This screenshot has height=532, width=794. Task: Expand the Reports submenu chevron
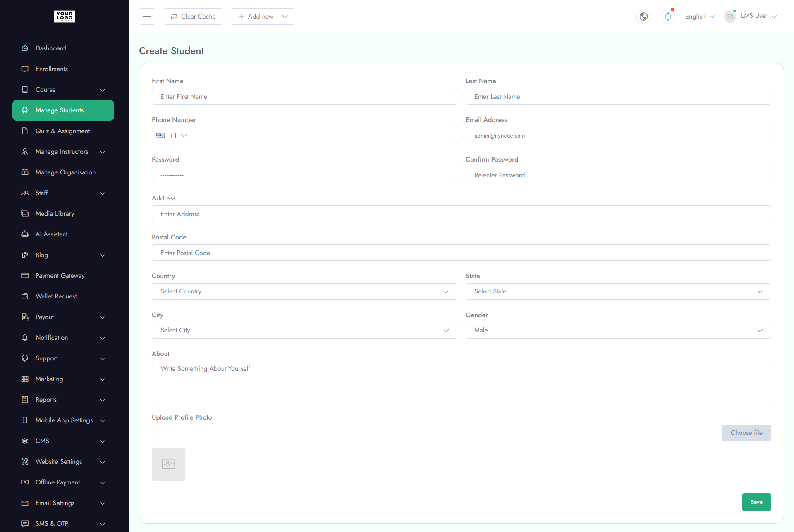[x=103, y=400]
